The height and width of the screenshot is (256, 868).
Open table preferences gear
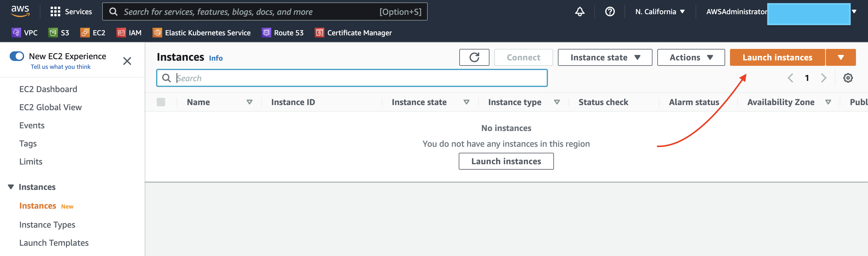click(x=848, y=78)
